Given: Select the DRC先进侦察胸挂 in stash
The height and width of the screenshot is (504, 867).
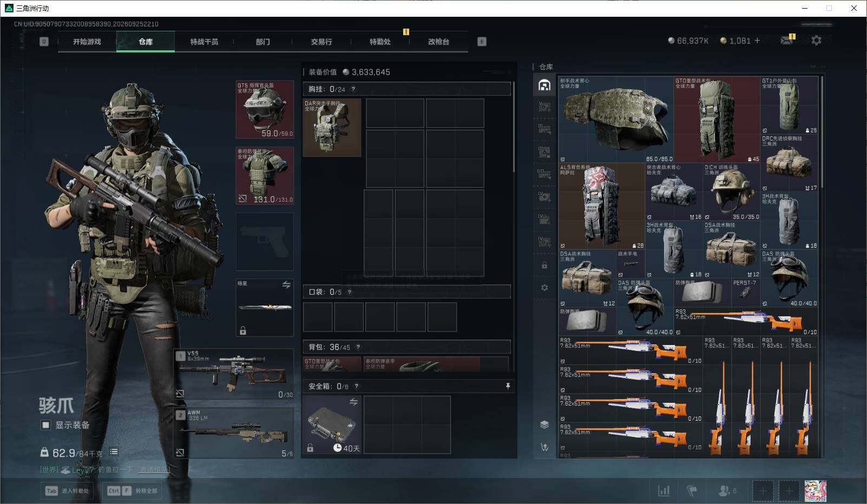Looking at the screenshot, I should pos(789,163).
